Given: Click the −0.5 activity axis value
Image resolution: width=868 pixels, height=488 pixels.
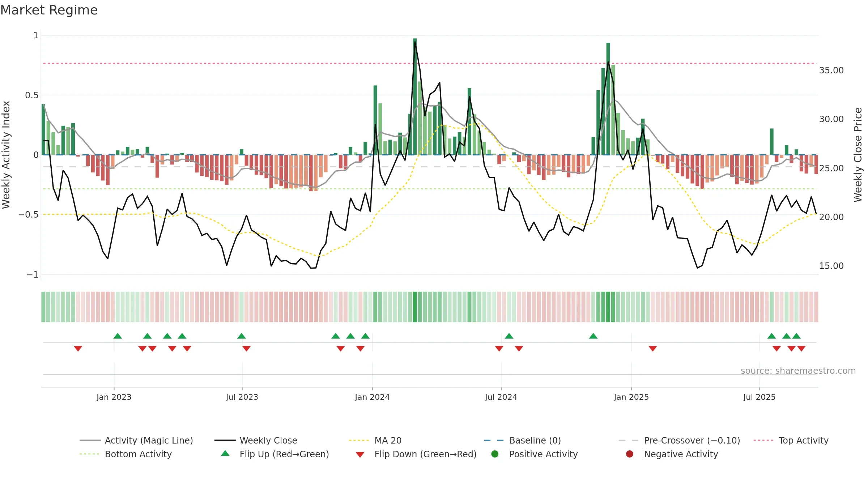Looking at the screenshot, I should tap(28, 214).
